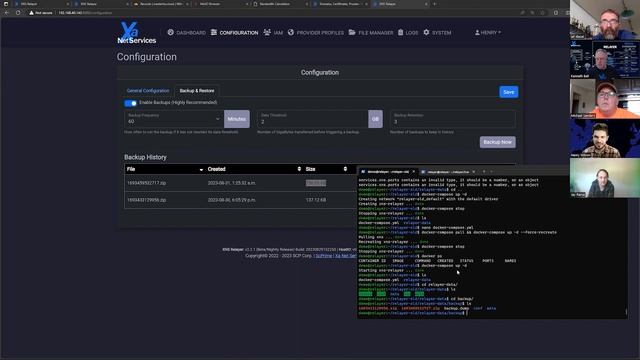This screenshot has width=640, height=360.
Task: Go back in the browser
Action: coord(7,13)
